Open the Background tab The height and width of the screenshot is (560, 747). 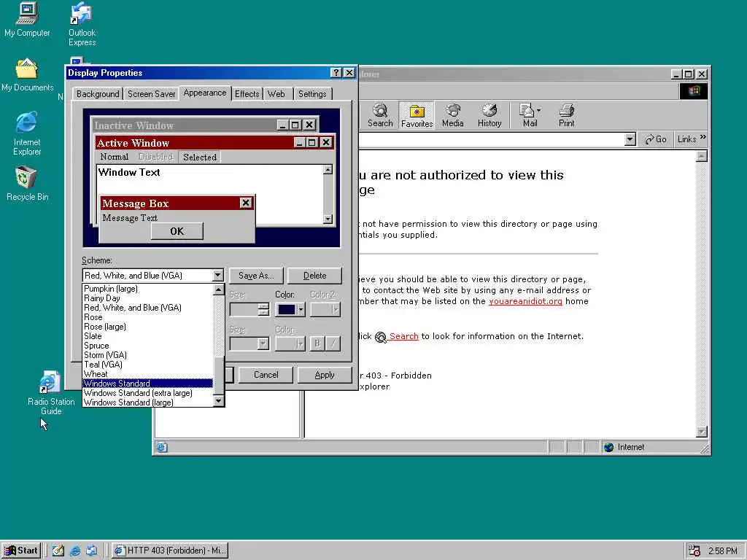[98, 94]
